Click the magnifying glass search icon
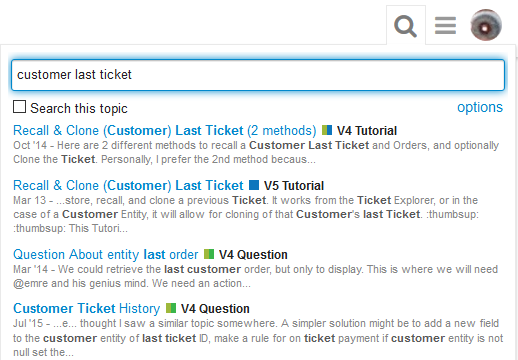518x360 pixels. pos(405,26)
